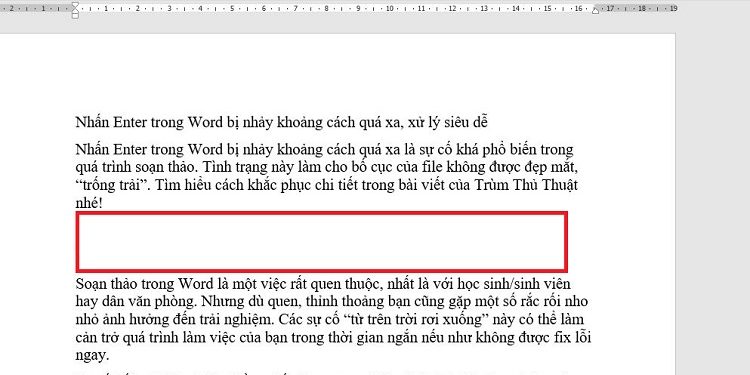Click the word "ngay." ending the paragraph

[x=93, y=356]
